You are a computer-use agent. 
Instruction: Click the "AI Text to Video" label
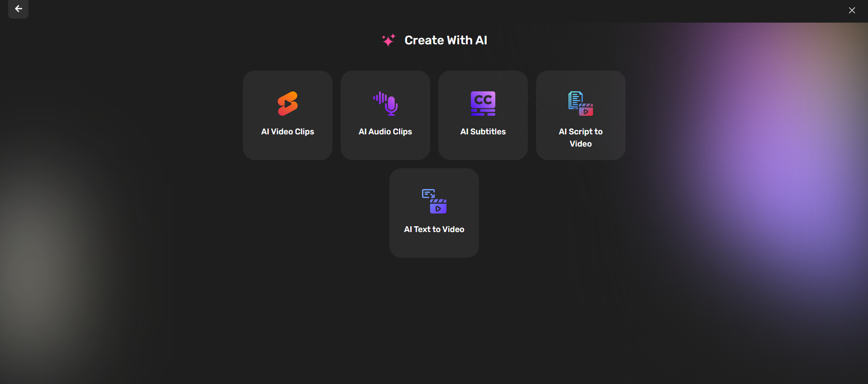[x=434, y=229]
